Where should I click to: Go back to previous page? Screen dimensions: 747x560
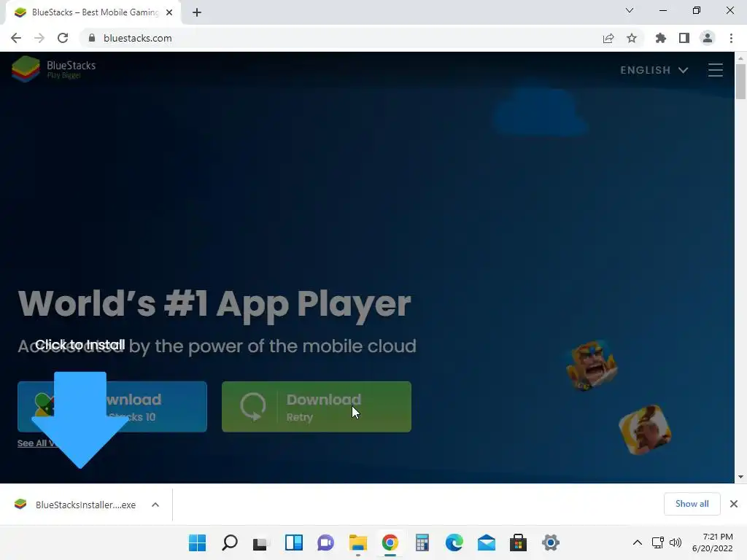click(x=16, y=38)
